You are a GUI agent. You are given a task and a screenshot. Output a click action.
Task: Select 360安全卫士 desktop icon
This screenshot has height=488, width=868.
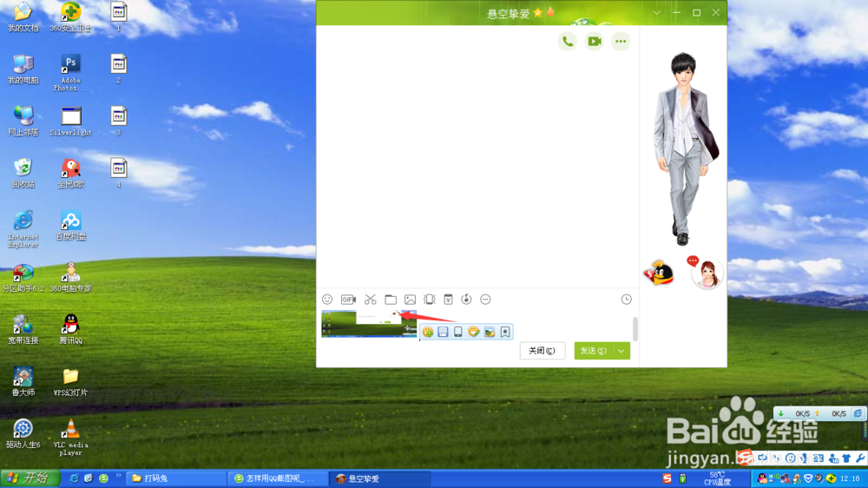(x=71, y=16)
